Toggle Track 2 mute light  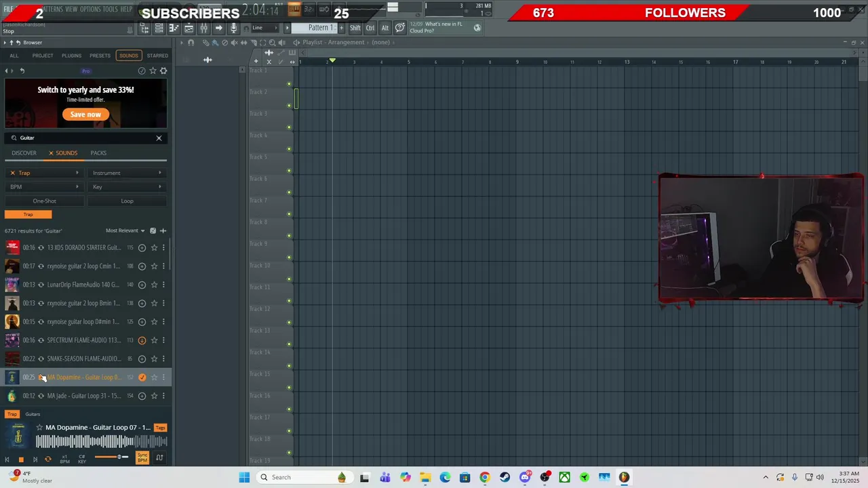pos(289,106)
